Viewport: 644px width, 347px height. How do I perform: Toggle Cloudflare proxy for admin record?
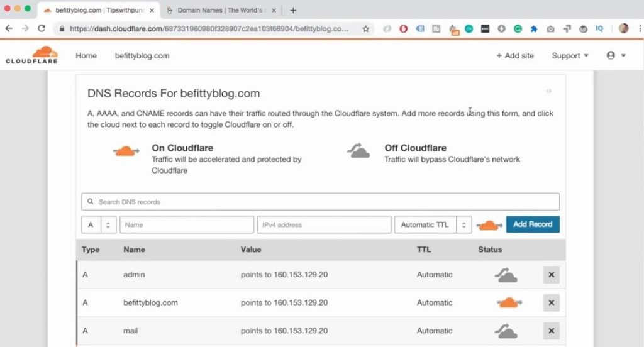[506, 275]
